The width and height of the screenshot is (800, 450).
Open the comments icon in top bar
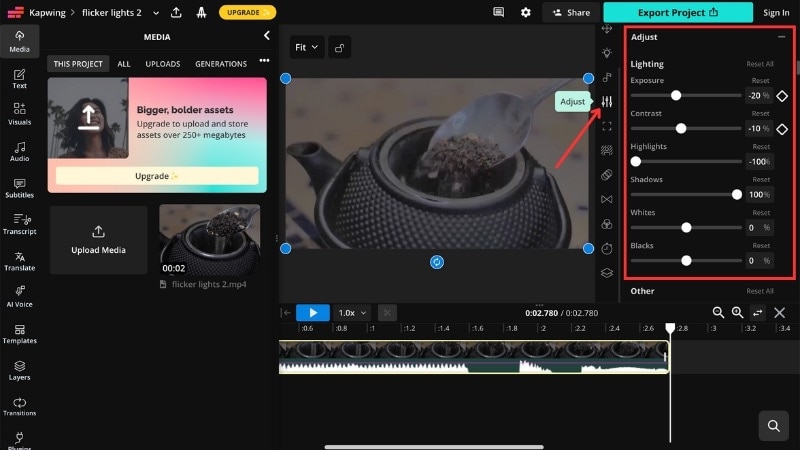click(x=498, y=12)
